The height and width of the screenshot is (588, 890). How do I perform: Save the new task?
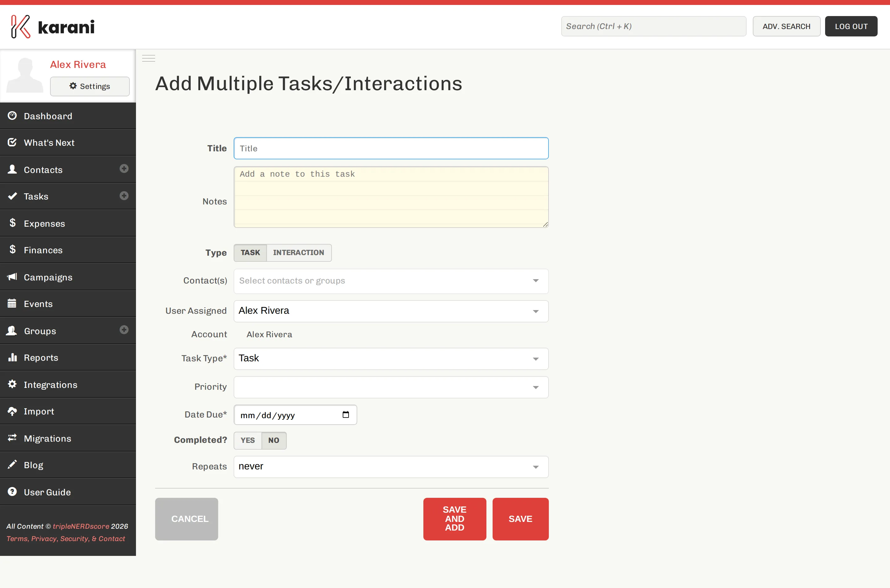click(520, 519)
